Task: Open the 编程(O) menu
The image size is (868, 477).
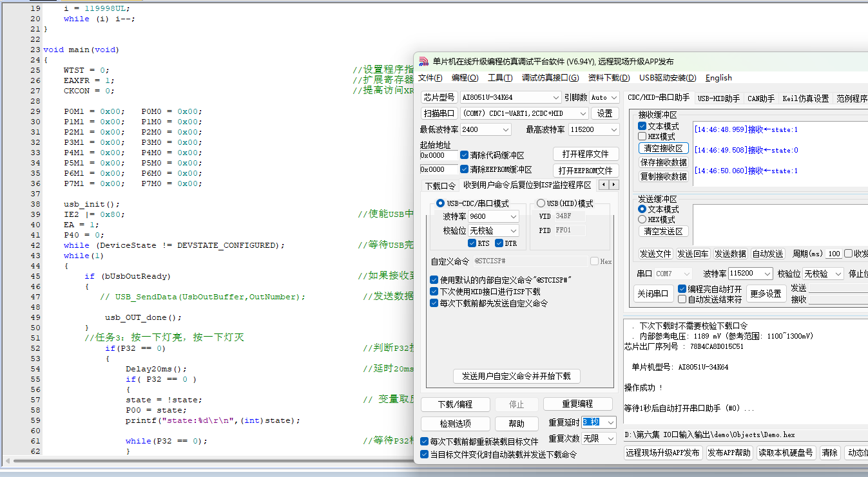Action: 465,78
